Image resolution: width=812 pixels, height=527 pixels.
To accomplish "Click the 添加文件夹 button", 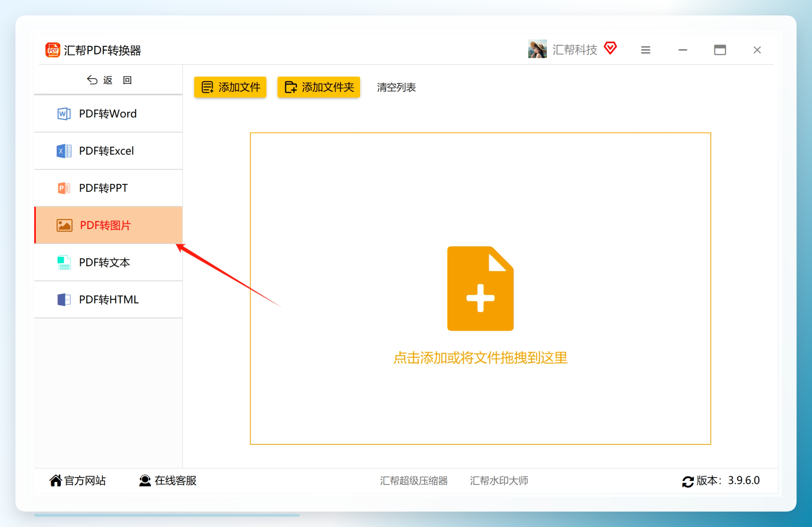I will coord(318,87).
